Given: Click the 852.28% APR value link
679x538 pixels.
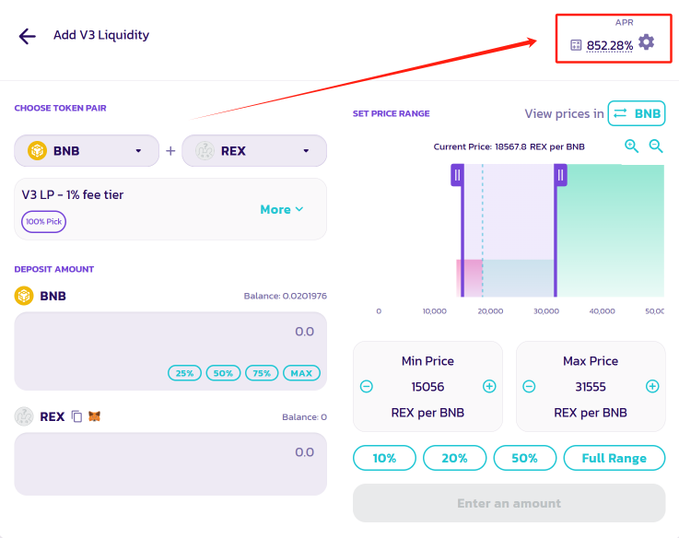Looking at the screenshot, I should point(609,45).
